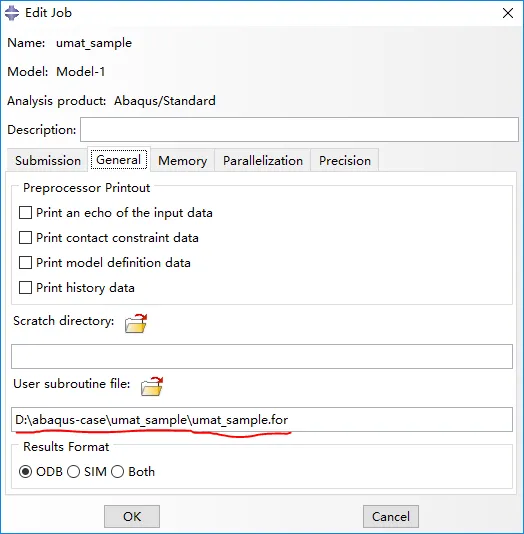Screen dimensions: 524x534
Task: Focus the Description text field
Action: [x=299, y=129]
